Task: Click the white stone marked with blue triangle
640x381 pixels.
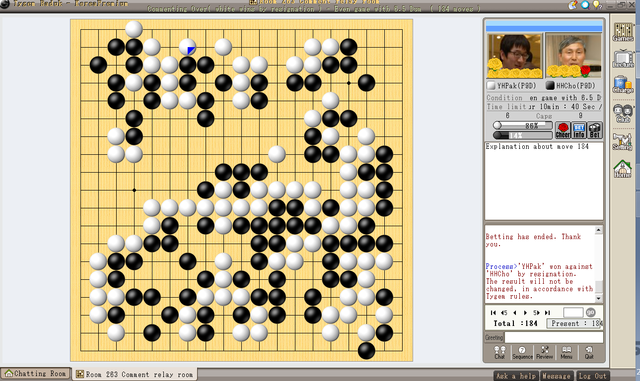Action: [x=187, y=47]
